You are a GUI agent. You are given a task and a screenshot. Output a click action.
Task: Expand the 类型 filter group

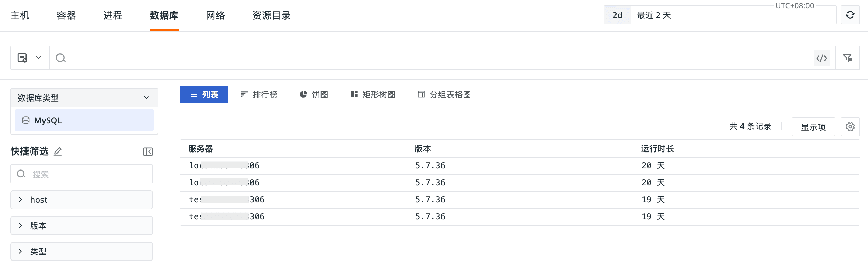(82, 251)
